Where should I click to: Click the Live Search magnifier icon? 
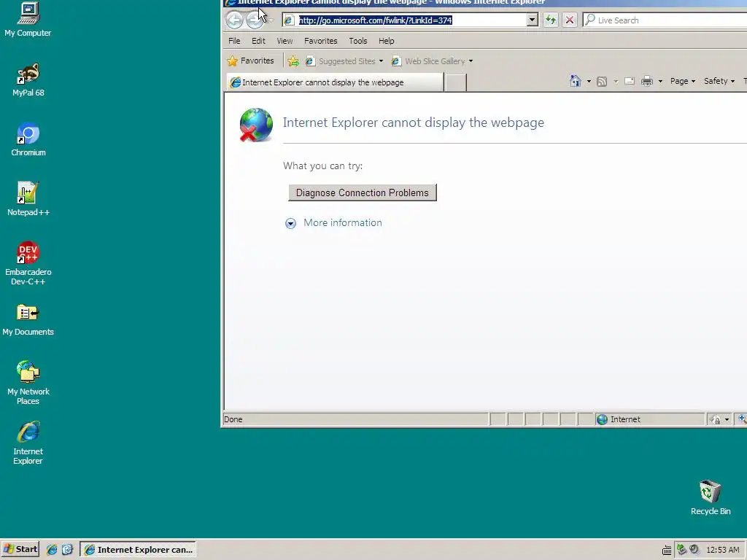click(589, 20)
